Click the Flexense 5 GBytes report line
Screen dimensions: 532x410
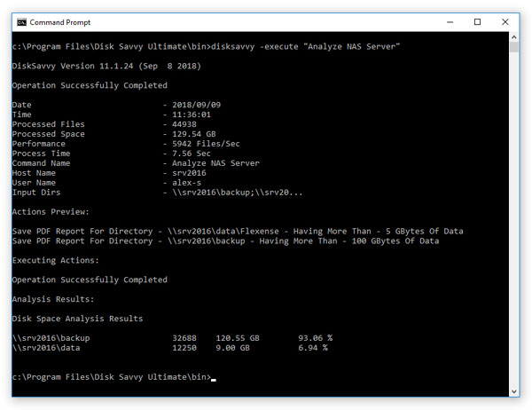238,232
